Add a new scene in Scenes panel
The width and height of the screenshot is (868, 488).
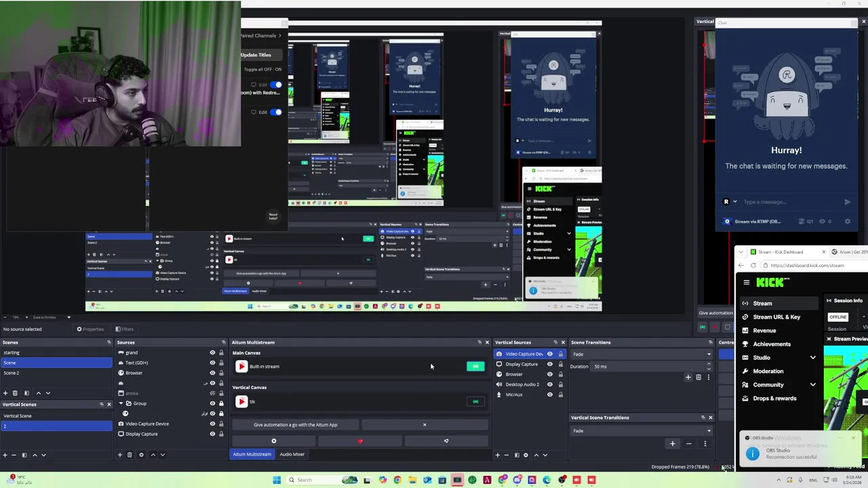(5, 393)
